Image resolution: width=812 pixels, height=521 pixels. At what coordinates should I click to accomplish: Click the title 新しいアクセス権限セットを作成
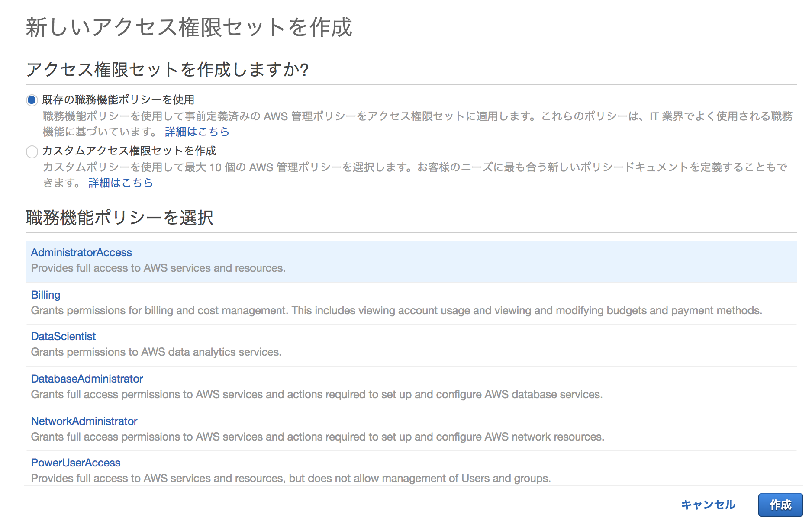pyautogui.click(x=189, y=27)
